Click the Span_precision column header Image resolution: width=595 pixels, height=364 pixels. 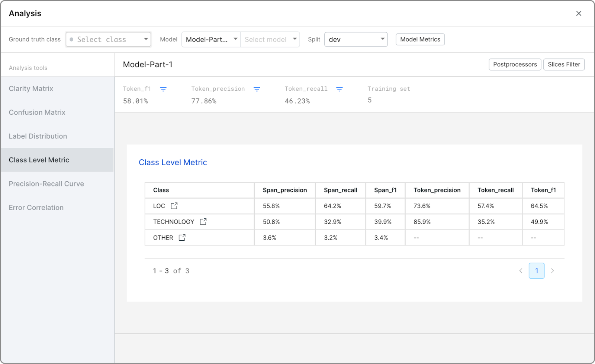click(x=285, y=190)
